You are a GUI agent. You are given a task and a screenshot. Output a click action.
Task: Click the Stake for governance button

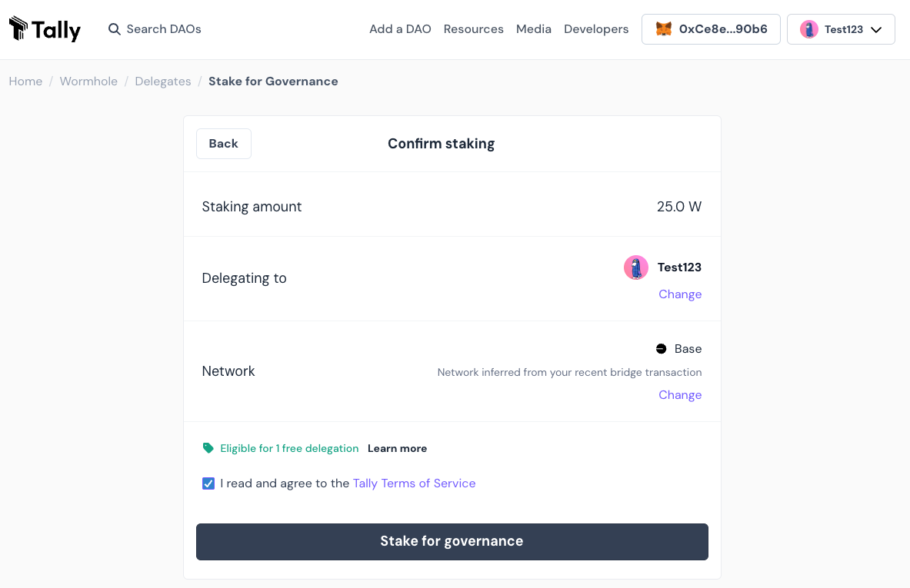pos(452,542)
